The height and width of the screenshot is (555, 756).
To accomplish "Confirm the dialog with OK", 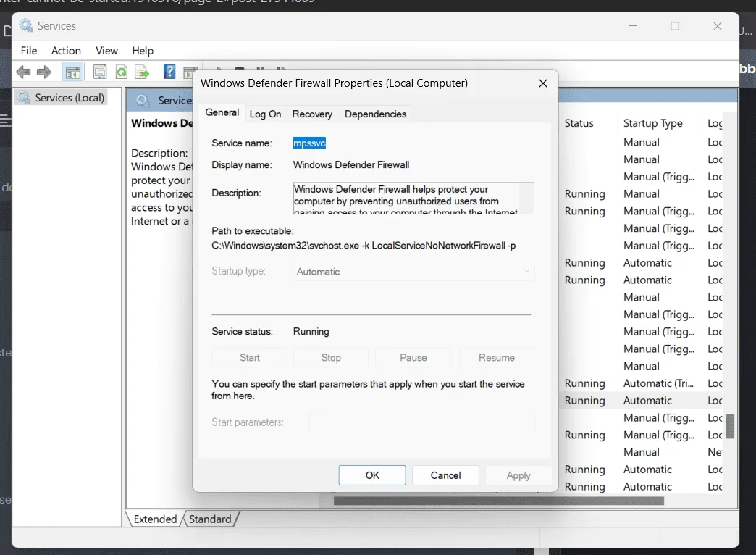I will point(372,475).
